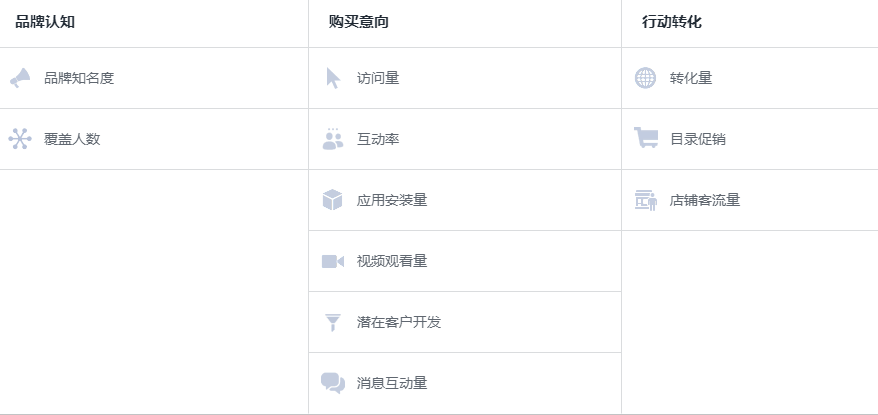Click the megaphone icon for 品牌知名度
This screenshot has width=878, height=415.
(20, 78)
